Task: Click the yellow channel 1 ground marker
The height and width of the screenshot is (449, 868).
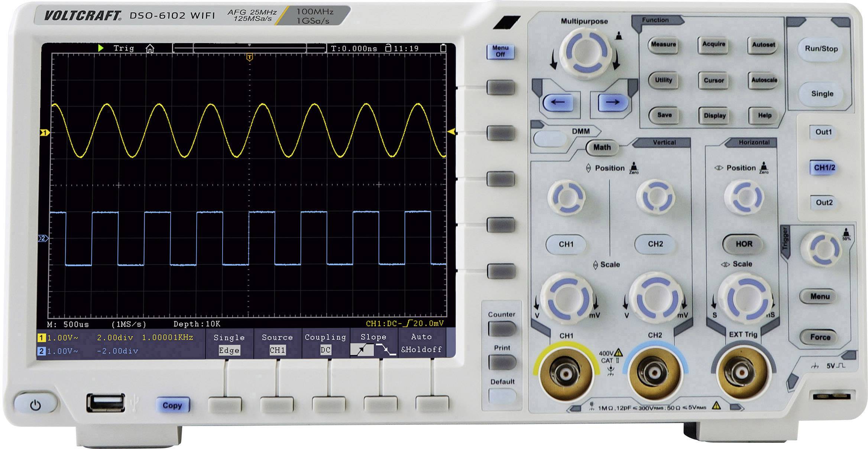Action: click(x=45, y=133)
